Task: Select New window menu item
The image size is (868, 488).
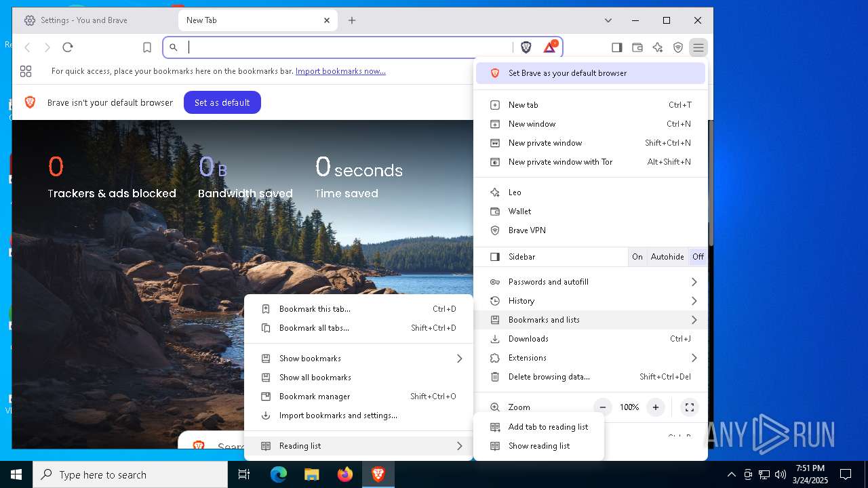Action: point(591,124)
